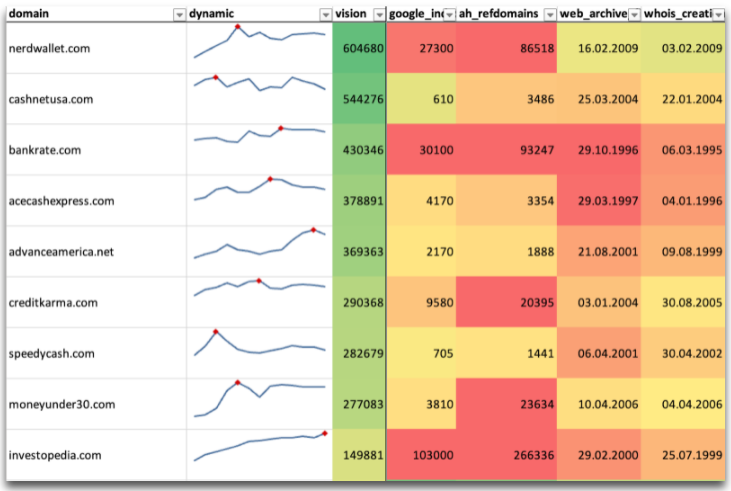The height and width of the screenshot is (491, 731).
Task: Expand the vision column filter arrow
Action: (x=378, y=14)
